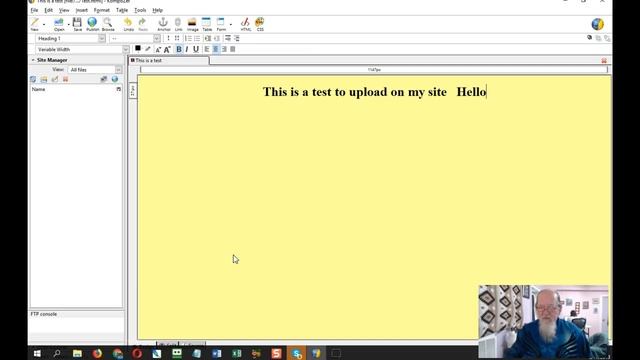Align text right

(x=224, y=49)
